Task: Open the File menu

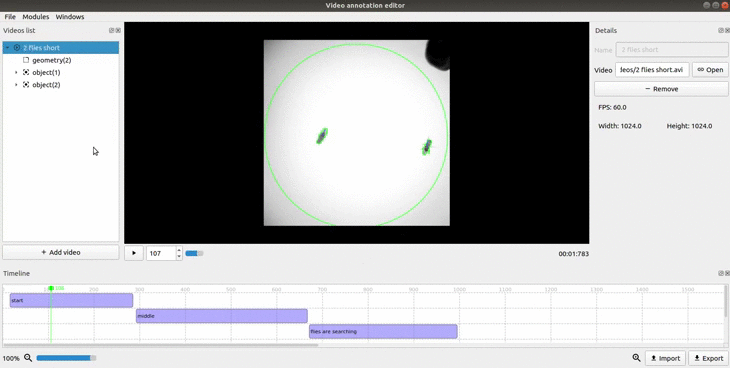Action: (x=10, y=17)
